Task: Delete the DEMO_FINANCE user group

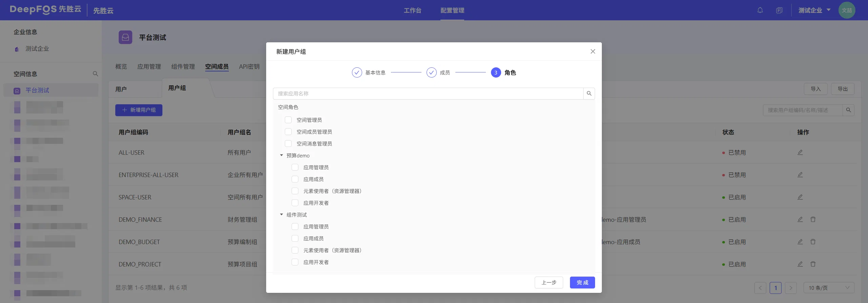Action: (x=813, y=219)
